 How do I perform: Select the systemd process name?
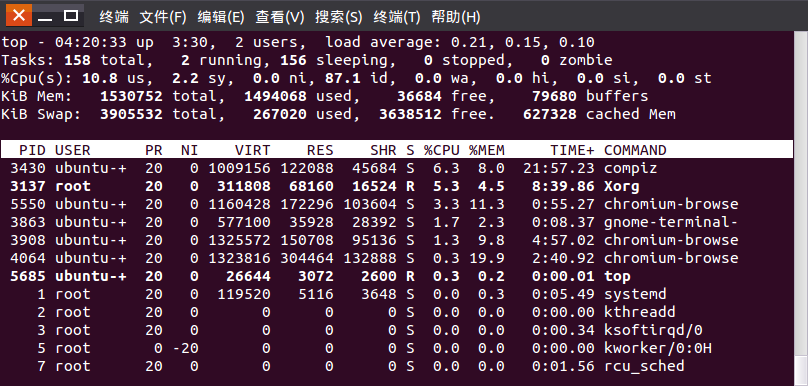[x=635, y=294]
